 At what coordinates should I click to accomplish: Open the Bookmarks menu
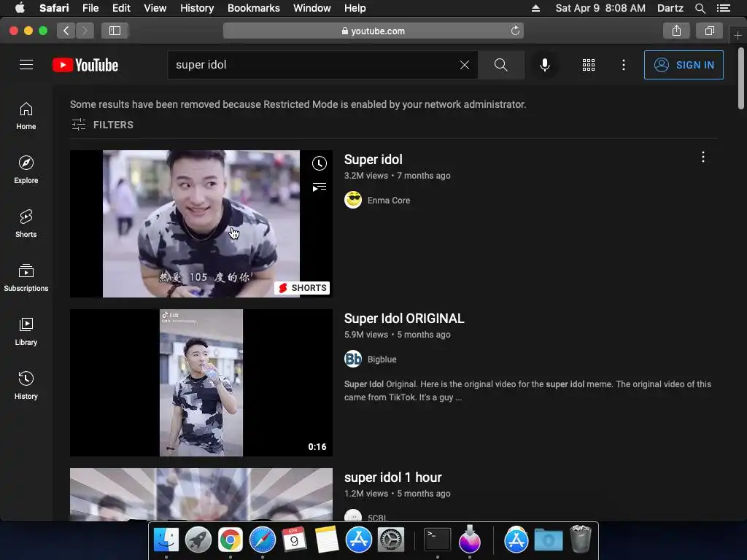pos(253,8)
